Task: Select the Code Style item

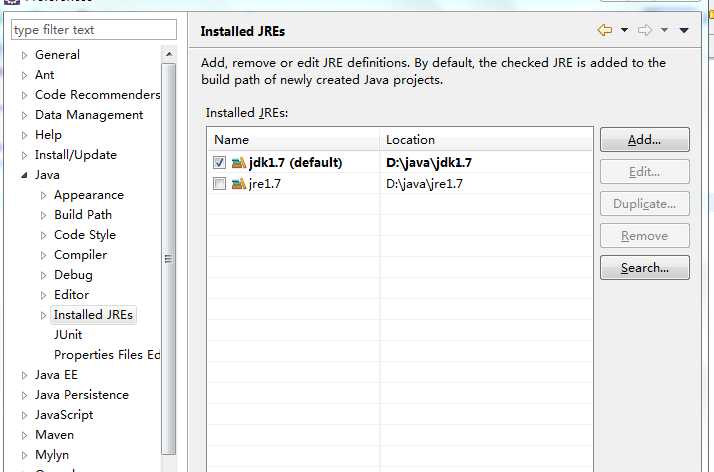Action: (85, 235)
